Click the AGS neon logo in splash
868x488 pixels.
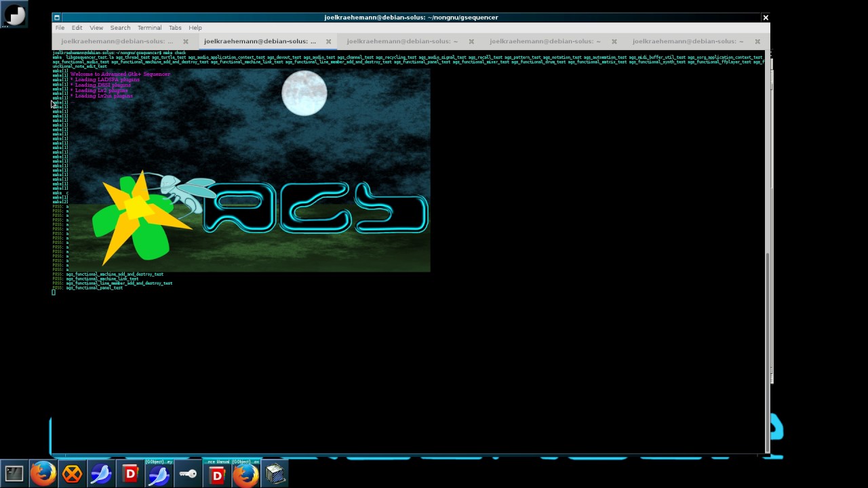pyautogui.click(x=316, y=208)
